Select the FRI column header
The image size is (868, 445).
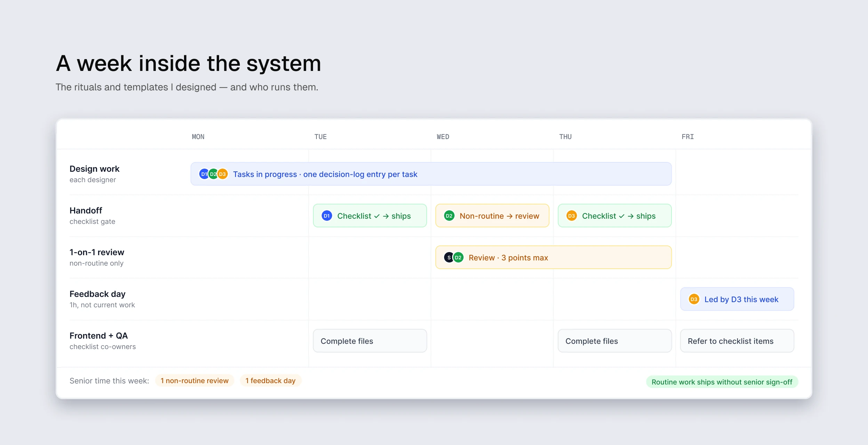point(688,137)
